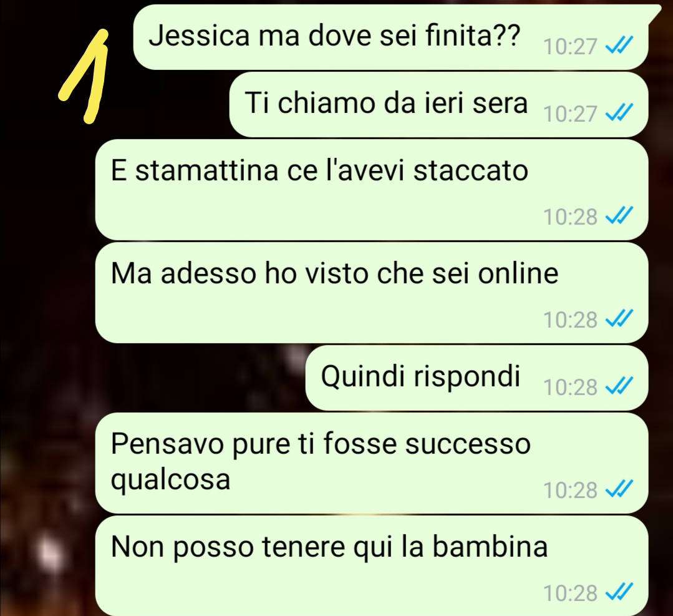673x616 pixels.
Task: Tap the blue ticks on "Ma adesso ho visto che sei online"
Action: click(x=619, y=319)
